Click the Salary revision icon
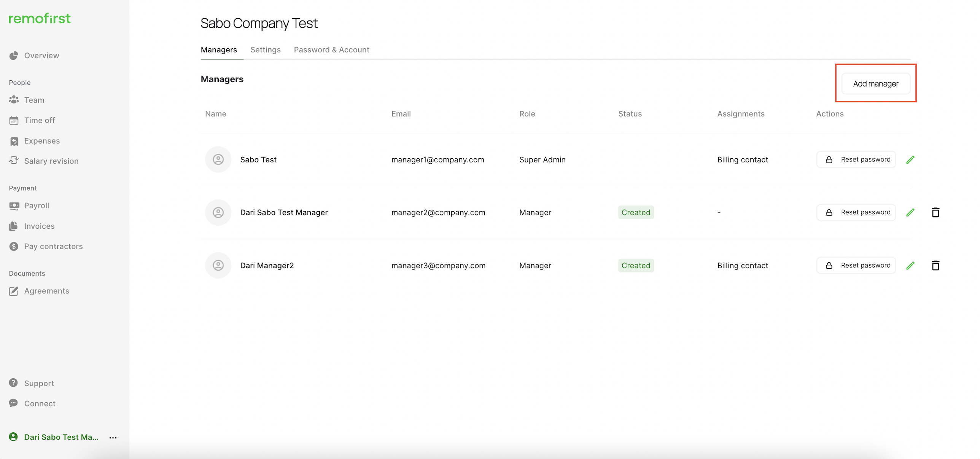This screenshot has width=980, height=459. [14, 161]
